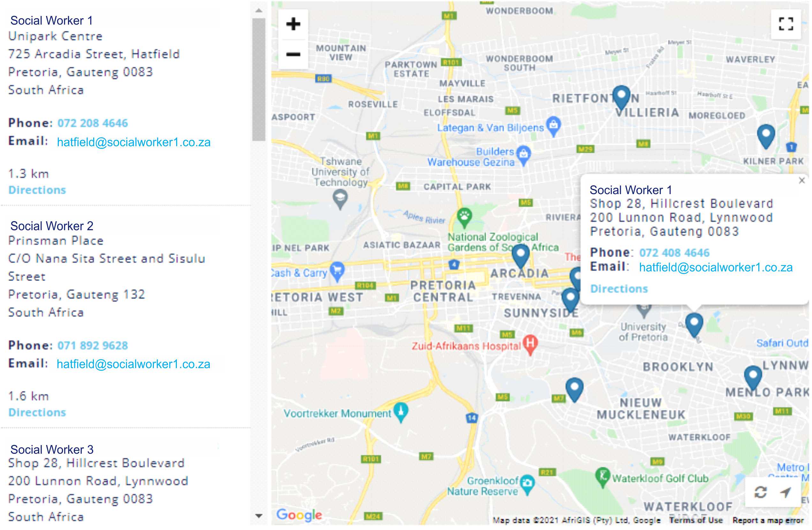Open Directions for Social Worker 2 in list

[37, 413]
